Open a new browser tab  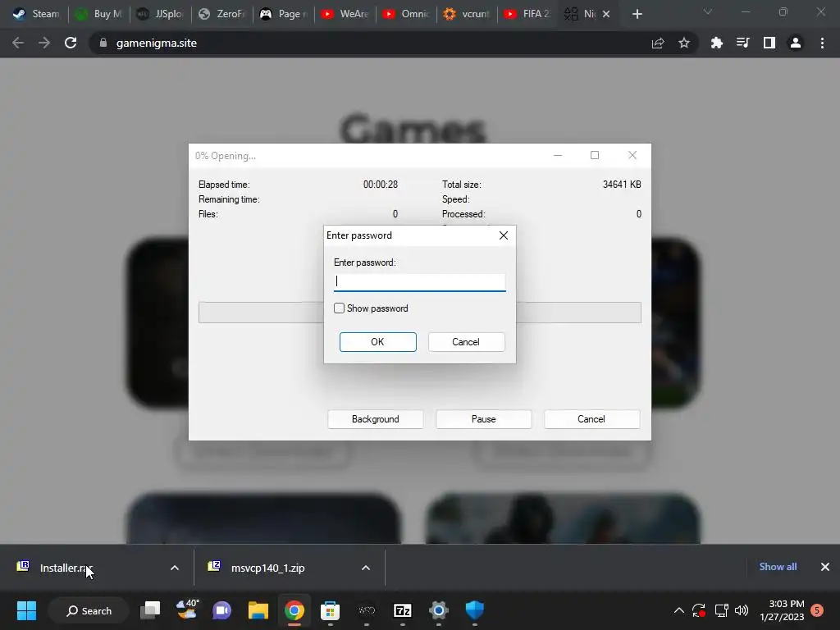pos(637,14)
